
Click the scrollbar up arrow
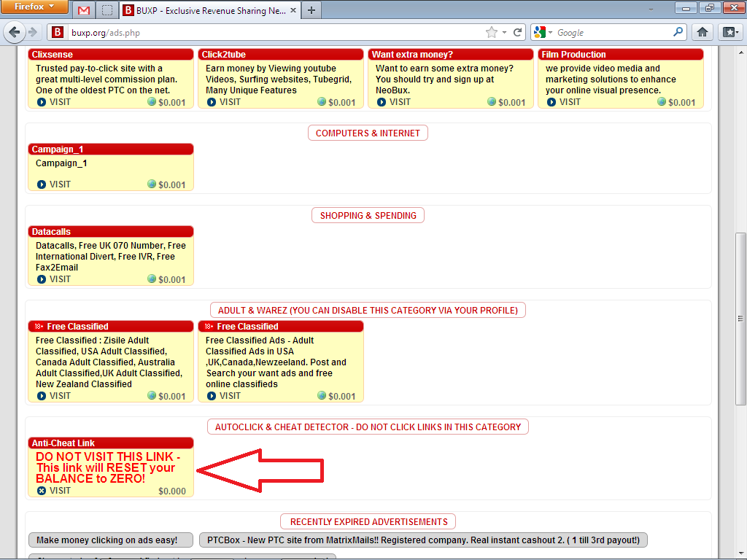coord(740,52)
